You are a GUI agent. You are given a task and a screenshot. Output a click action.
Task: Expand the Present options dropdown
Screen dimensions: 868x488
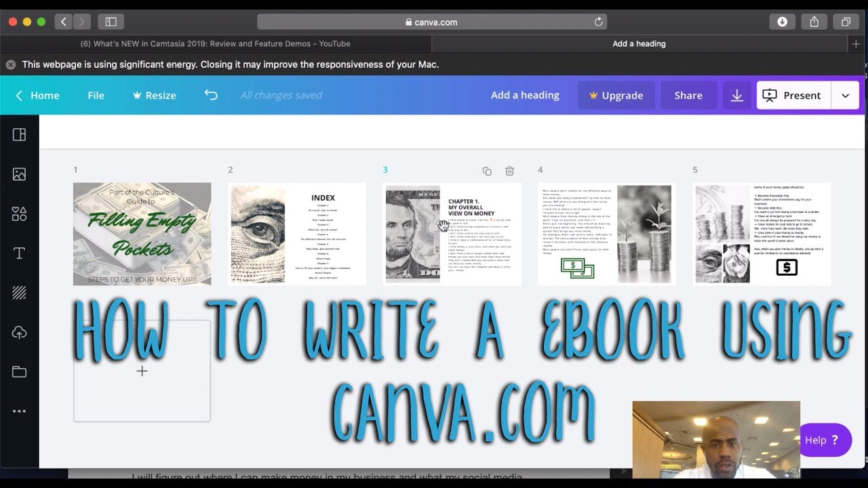tap(845, 96)
